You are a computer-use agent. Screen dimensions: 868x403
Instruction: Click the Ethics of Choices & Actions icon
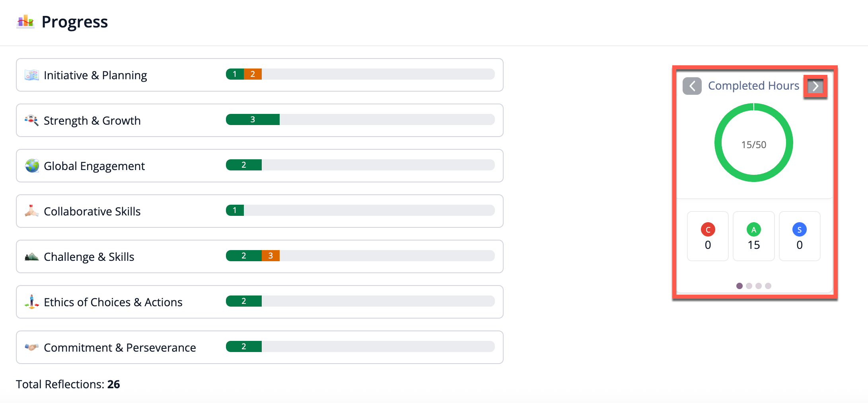point(32,302)
